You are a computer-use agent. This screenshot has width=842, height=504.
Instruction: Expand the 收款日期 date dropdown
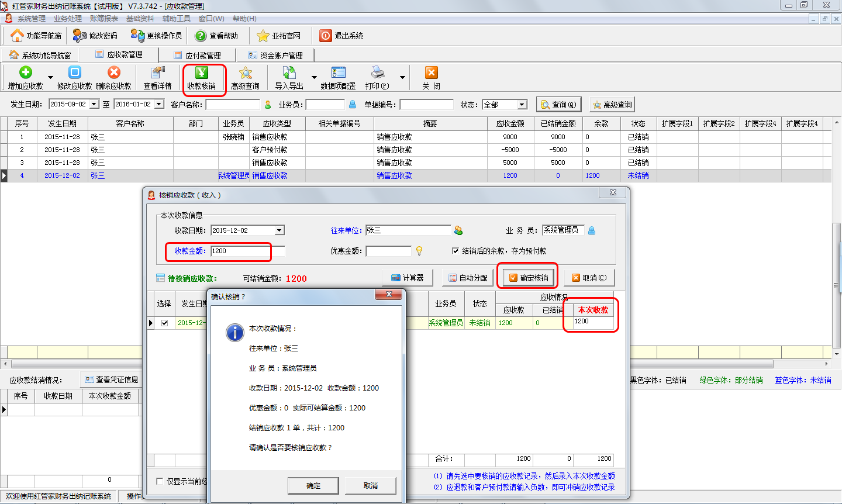tap(279, 230)
